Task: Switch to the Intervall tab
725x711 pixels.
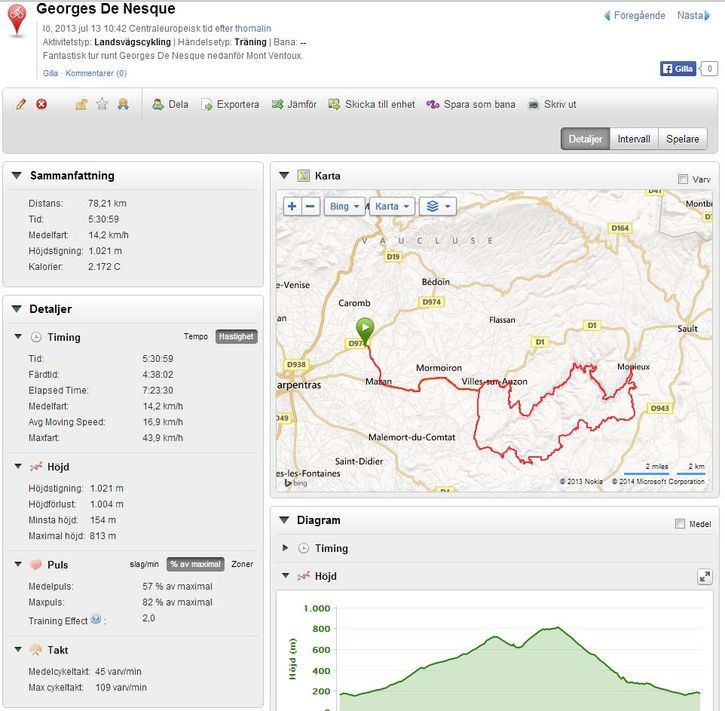Action: [634, 139]
